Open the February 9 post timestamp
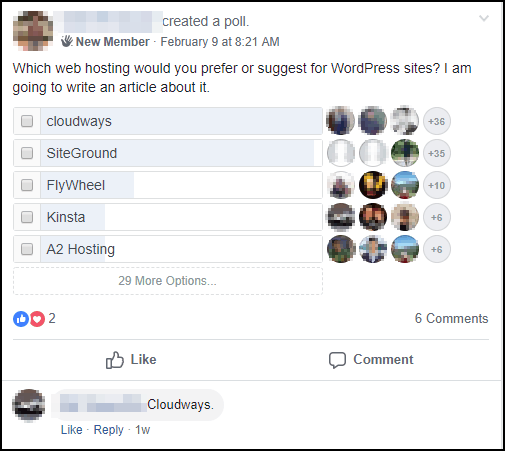This screenshot has width=505, height=451. [220, 42]
